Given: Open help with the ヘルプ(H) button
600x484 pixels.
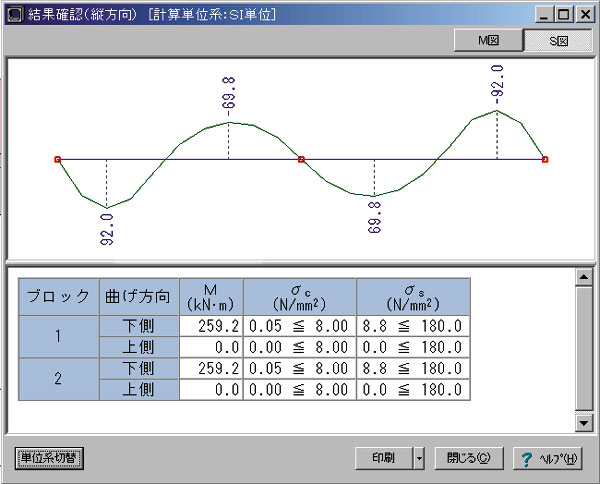Looking at the screenshot, I should [547, 459].
